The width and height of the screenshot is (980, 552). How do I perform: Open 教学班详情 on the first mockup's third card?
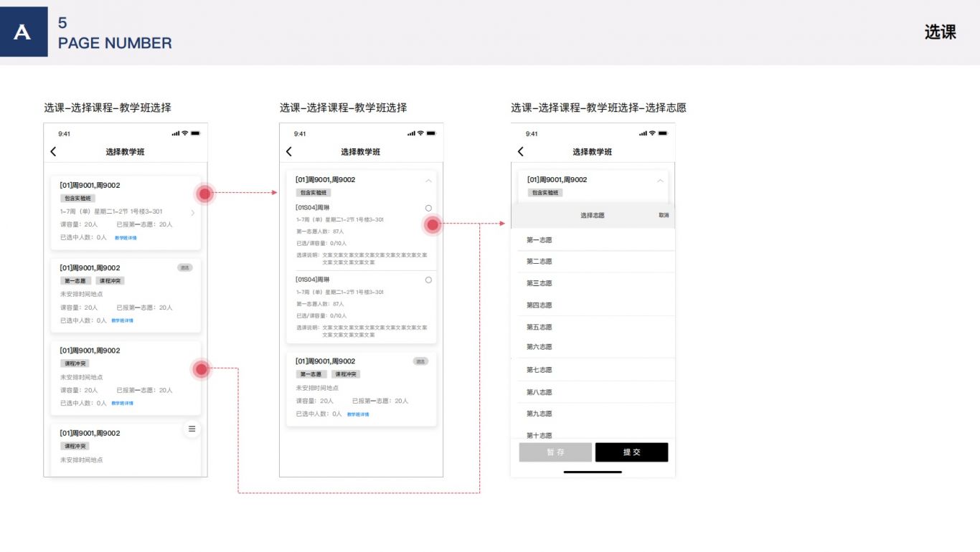[122, 403]
